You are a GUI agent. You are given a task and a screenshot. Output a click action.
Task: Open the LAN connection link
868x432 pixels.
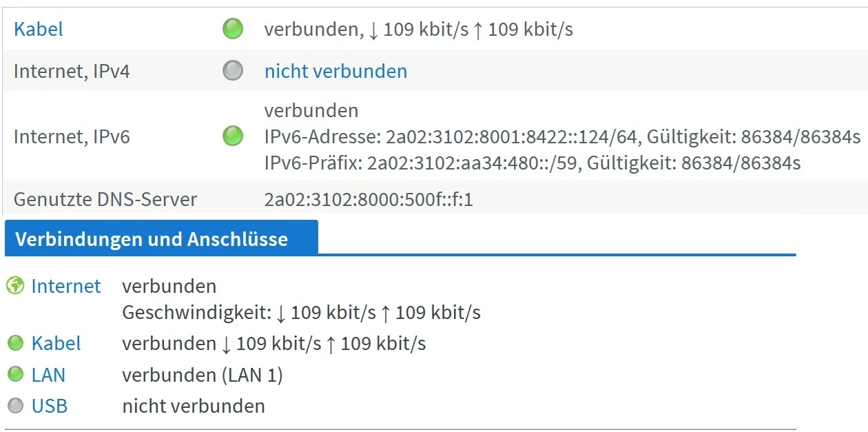[48, 375]
